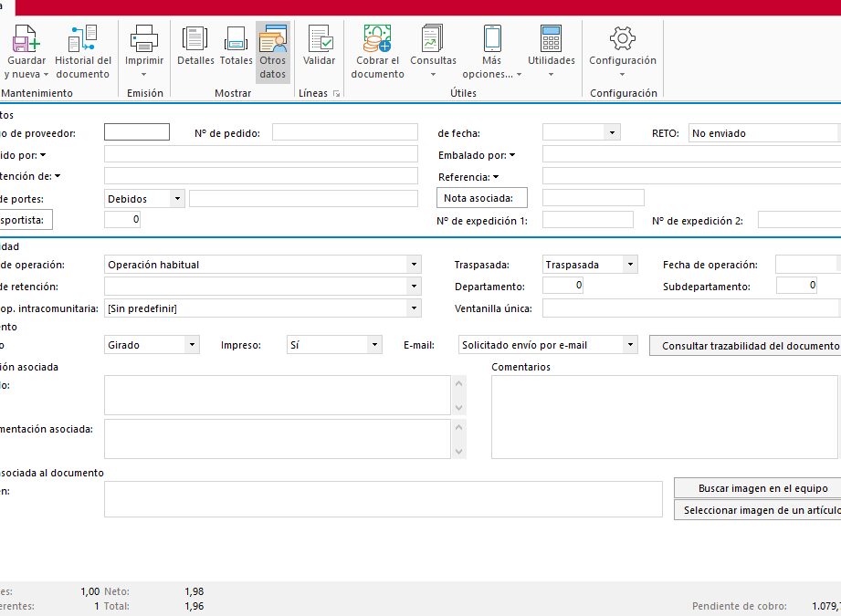
Task: Show Totales view
Action: click(x=236, y=38)
